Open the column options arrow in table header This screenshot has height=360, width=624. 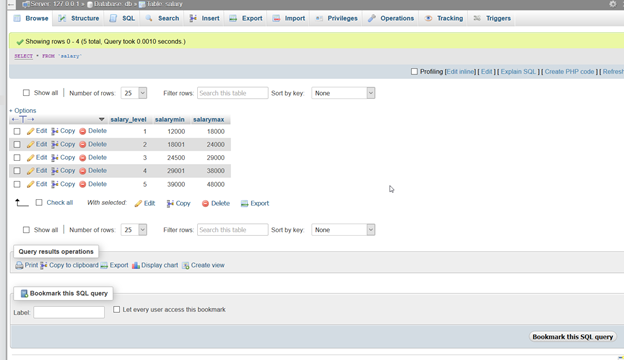pos(101,119)
